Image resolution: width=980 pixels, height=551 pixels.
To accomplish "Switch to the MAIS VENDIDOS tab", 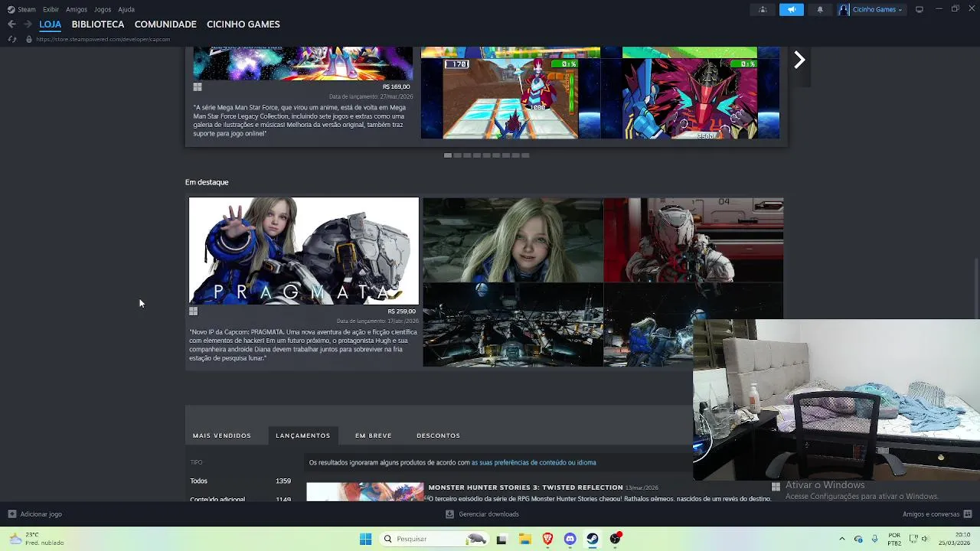I will pyautogui.click(x=222, y=435).
